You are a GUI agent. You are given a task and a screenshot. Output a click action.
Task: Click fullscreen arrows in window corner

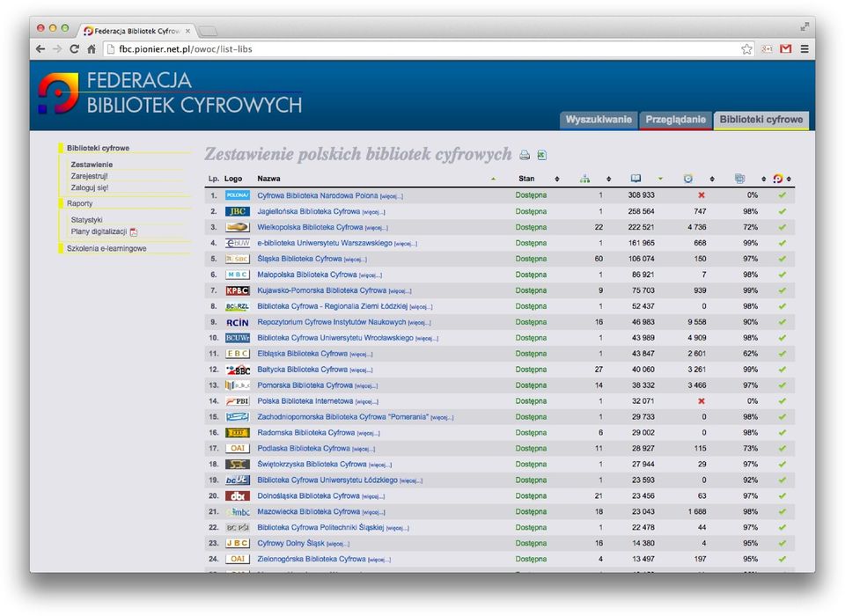point(805,26)
